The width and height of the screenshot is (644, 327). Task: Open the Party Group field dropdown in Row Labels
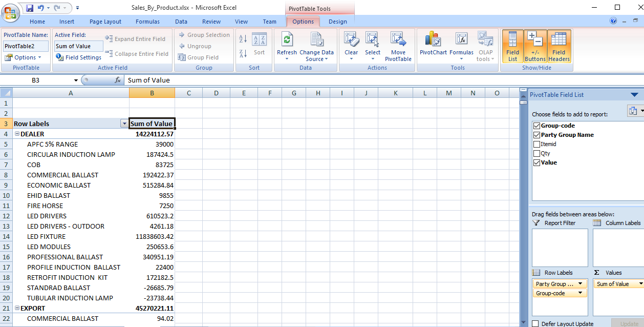[580, 284]
